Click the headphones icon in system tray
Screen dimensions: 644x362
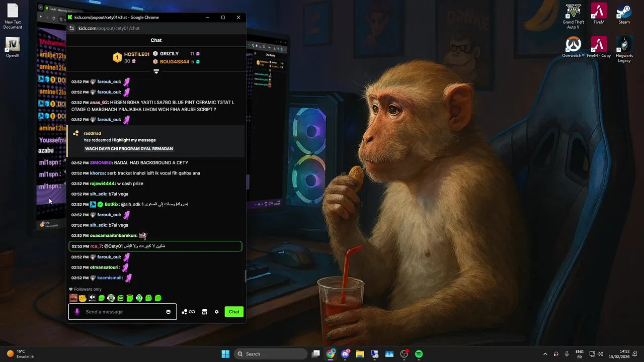(x=556, y=354)
